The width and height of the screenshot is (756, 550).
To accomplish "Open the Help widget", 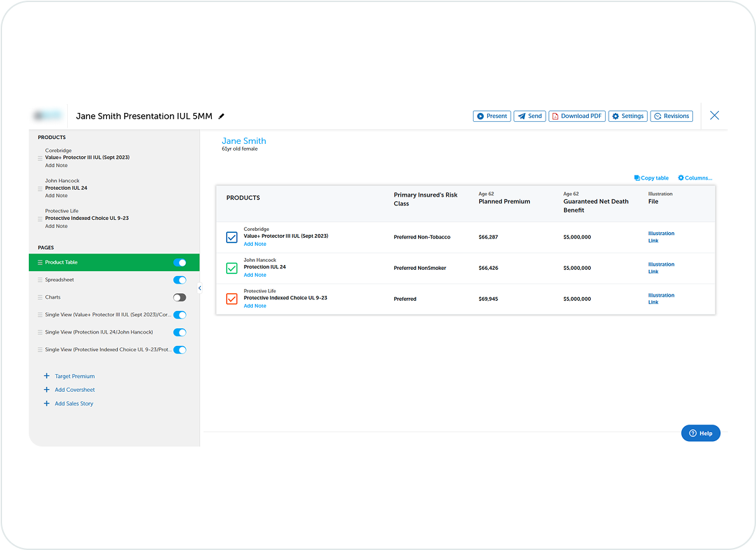I will pyautogui.click(x=700, y=433).
